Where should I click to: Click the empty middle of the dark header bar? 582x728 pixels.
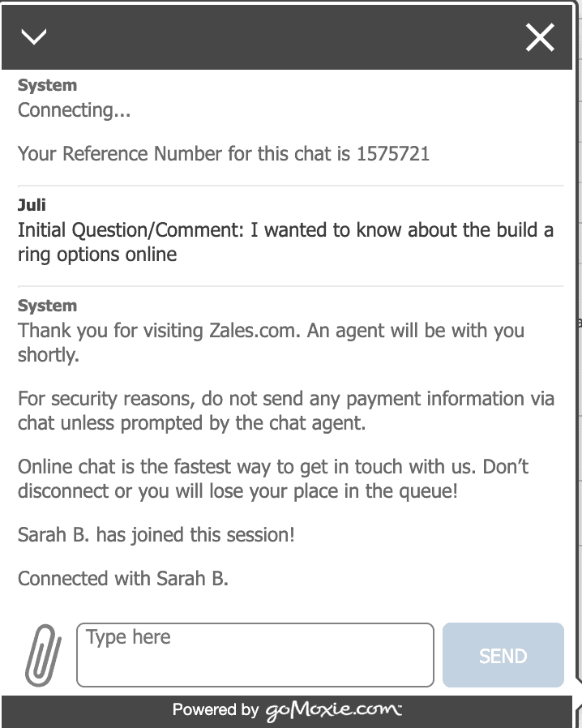(x=284, y=37)
